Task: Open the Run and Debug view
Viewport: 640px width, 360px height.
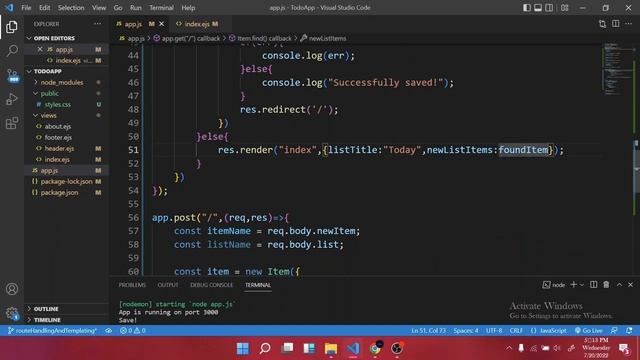Action: pos(12,99)
